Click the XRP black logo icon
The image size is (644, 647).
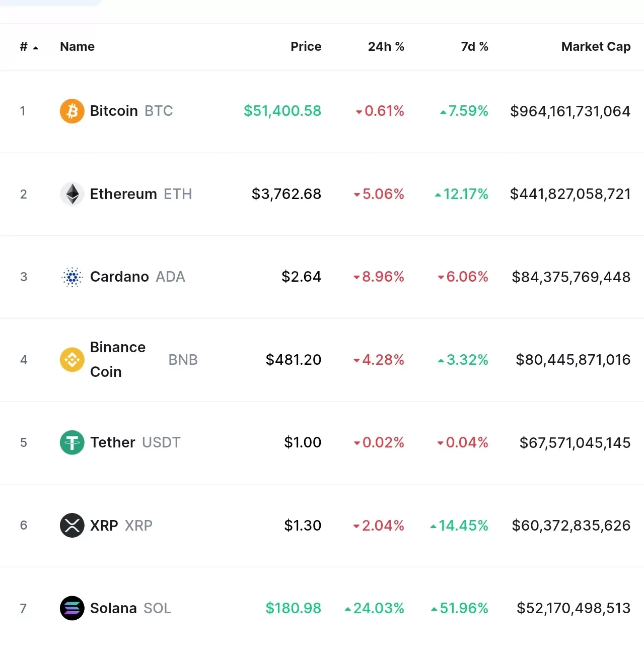(x=72, y=525)
